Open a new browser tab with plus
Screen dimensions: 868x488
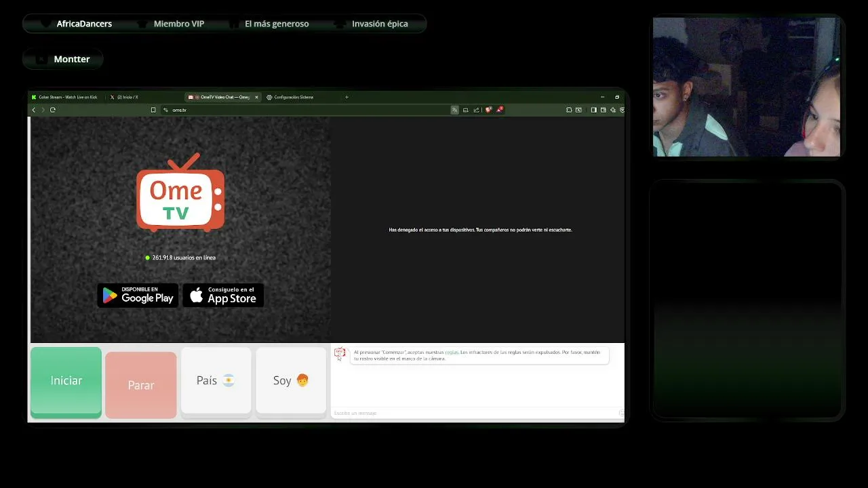[347, 97]
